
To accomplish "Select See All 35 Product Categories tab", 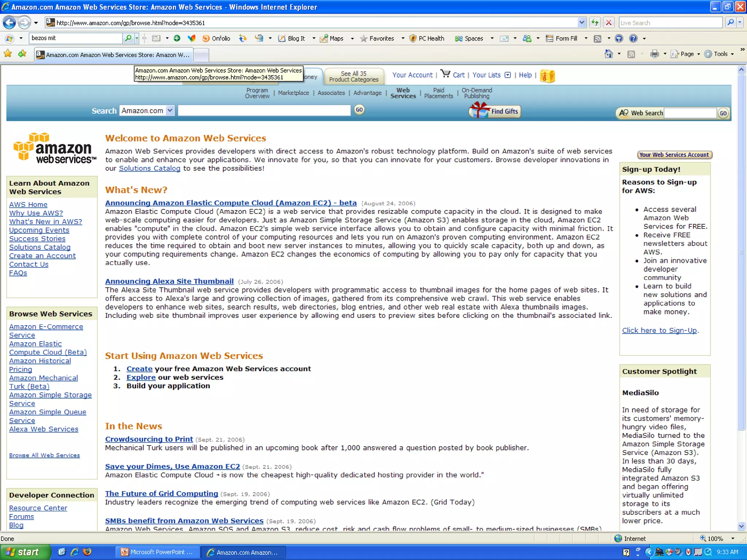I will coord(353,76).
